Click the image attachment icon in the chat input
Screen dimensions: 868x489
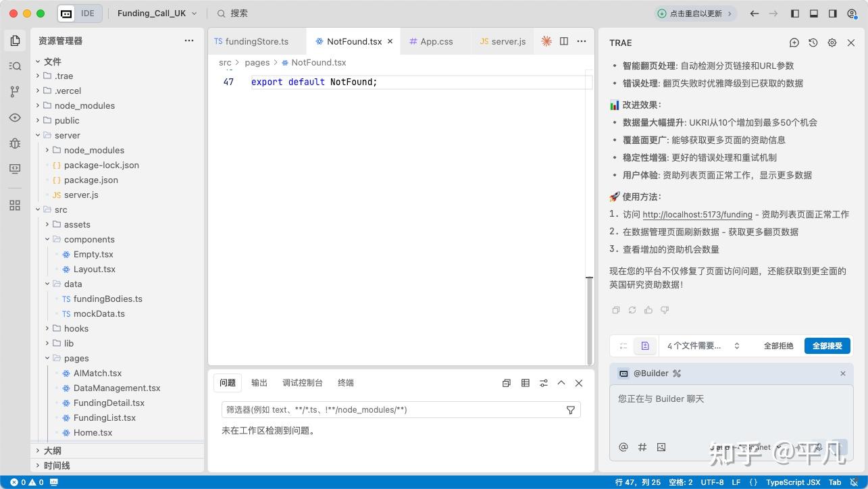pyautogui.click(x=661, y=447)
